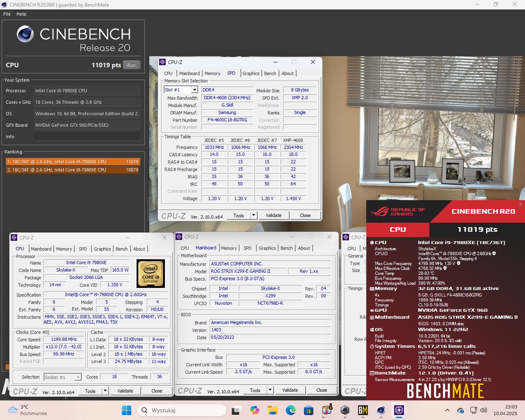Click the 24.75 MBytes Level 3 cache value
The height and width of the screenshot is (420, 525).
point(128,361)
